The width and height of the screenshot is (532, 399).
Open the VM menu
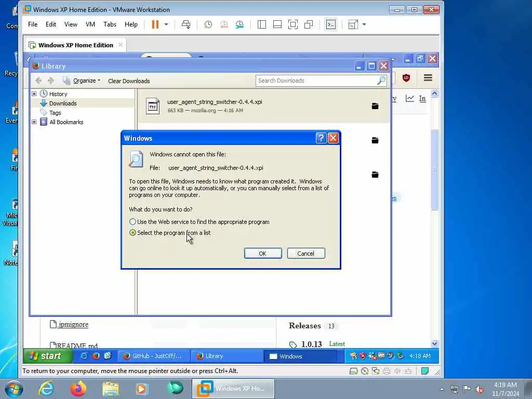pyautogui.click(x=90, y=24)
